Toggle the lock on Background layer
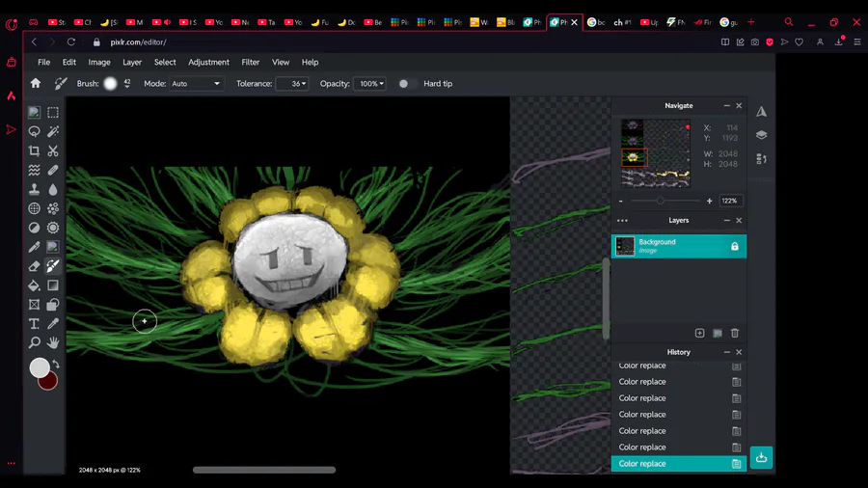The image size is (868, 488). click(x=735, y=246)
